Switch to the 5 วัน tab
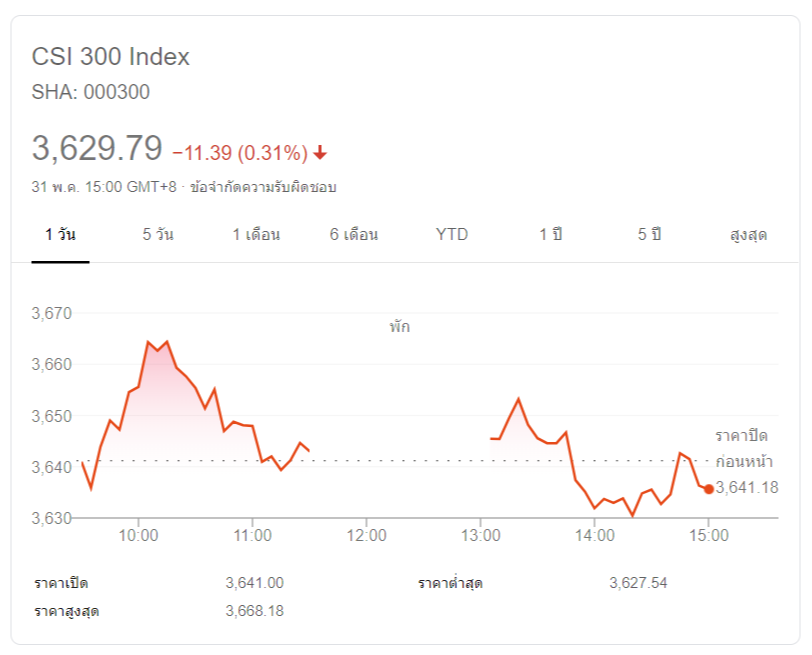 (x=158, y=235)
